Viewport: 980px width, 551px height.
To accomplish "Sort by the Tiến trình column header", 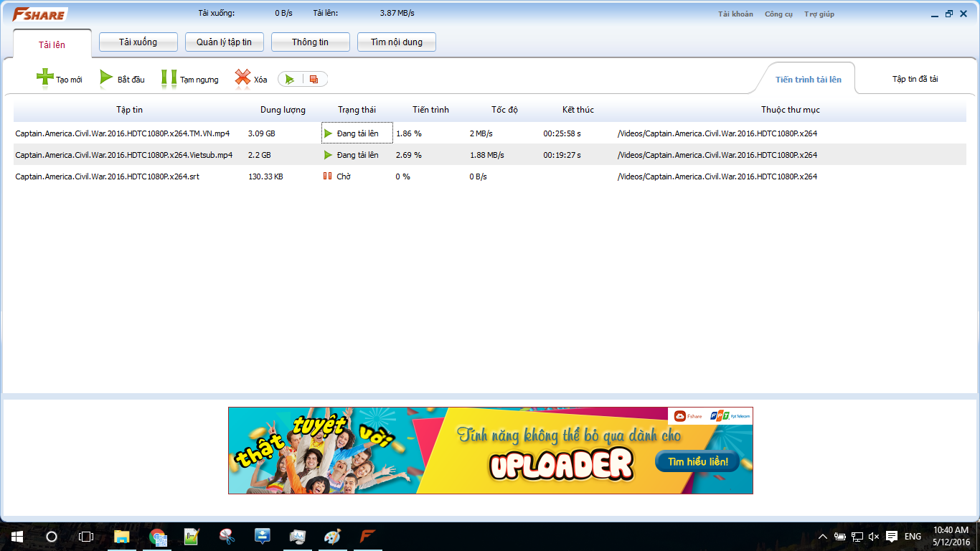I will (x=430, y=110).
